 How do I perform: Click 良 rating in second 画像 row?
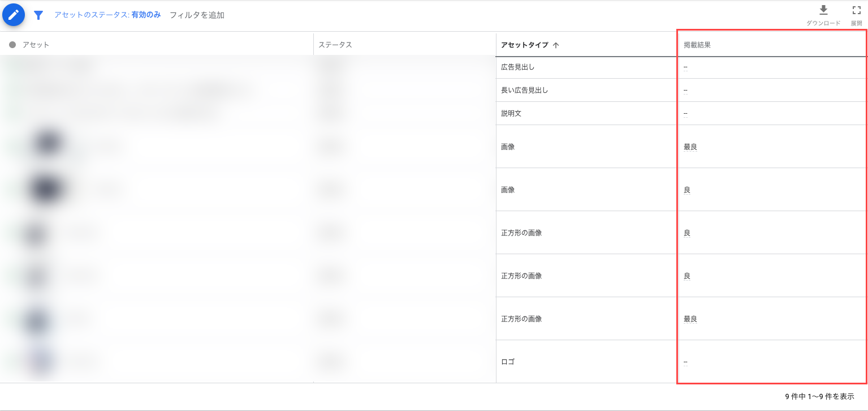pyautogui.click(x=687, y=190)
